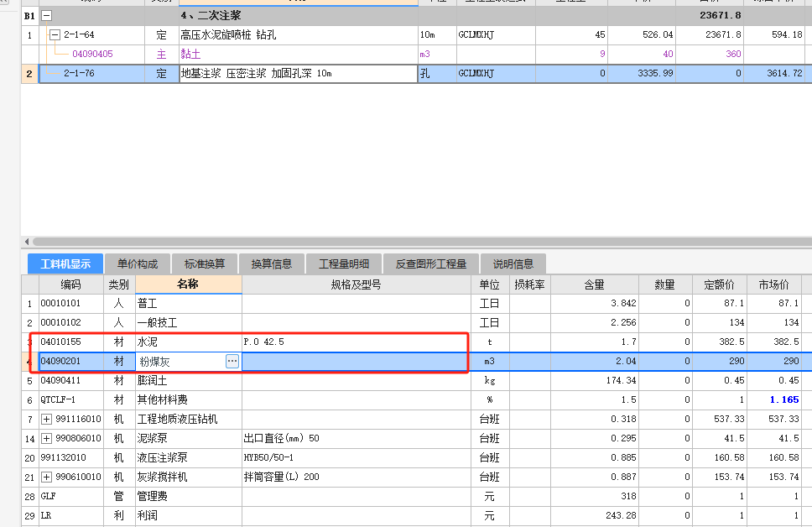
Task: Click the 4、二次注浆 section title
Action: (x=211, y=16)
